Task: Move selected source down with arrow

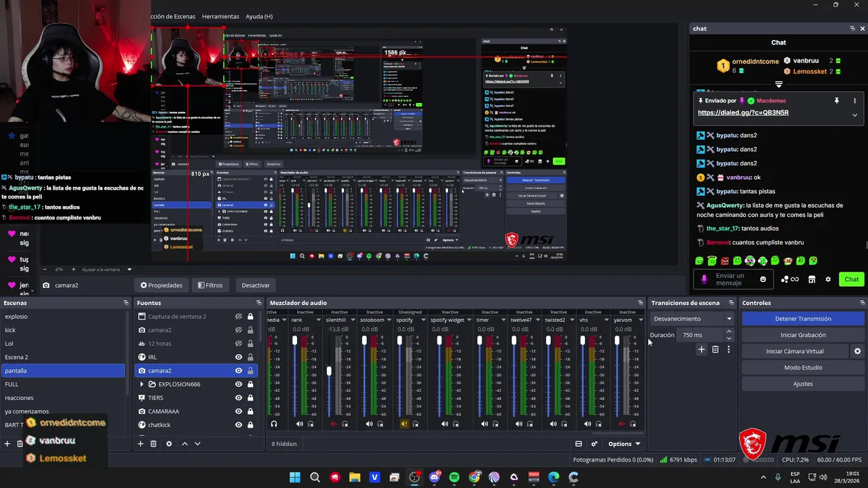Action: [197, 444]
